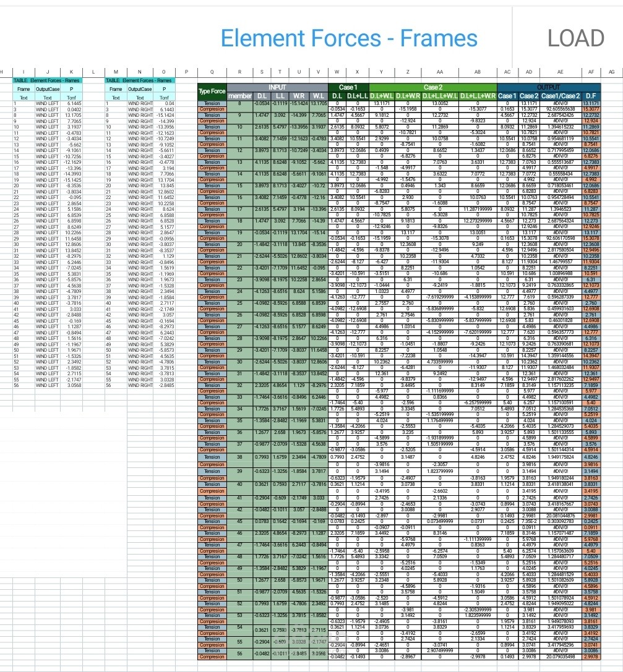Screen dimensions: 623x672
Task: Select column header AE
Action: (x=560, y=72)
